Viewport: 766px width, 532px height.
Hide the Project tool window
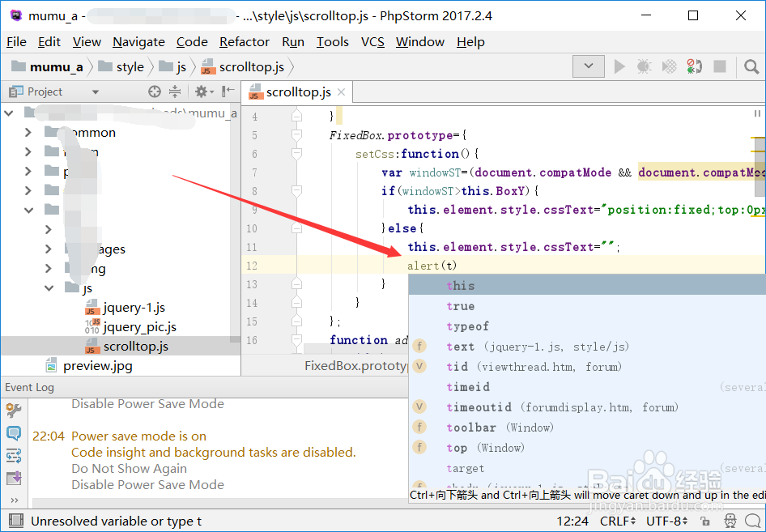pos(228,92)
